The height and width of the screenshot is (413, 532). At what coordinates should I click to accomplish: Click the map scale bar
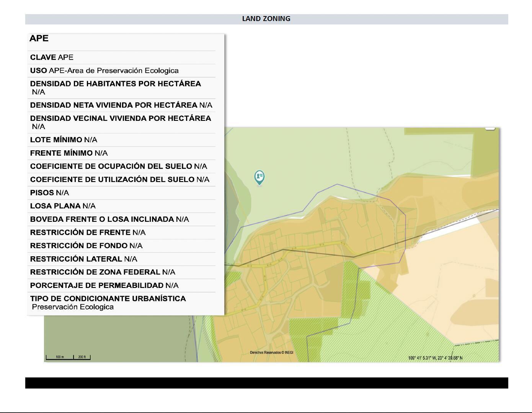(68, 358)
